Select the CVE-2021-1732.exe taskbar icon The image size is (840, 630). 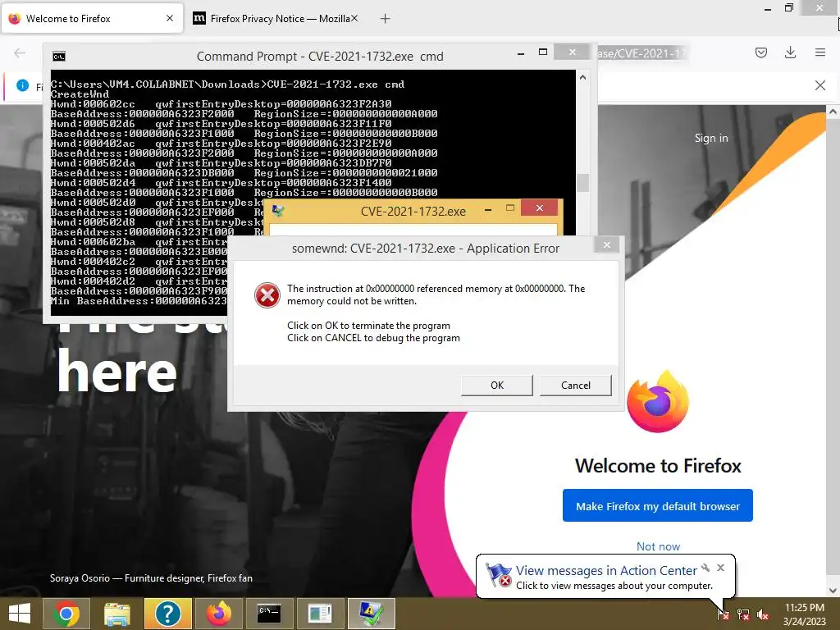coord(372,614)
